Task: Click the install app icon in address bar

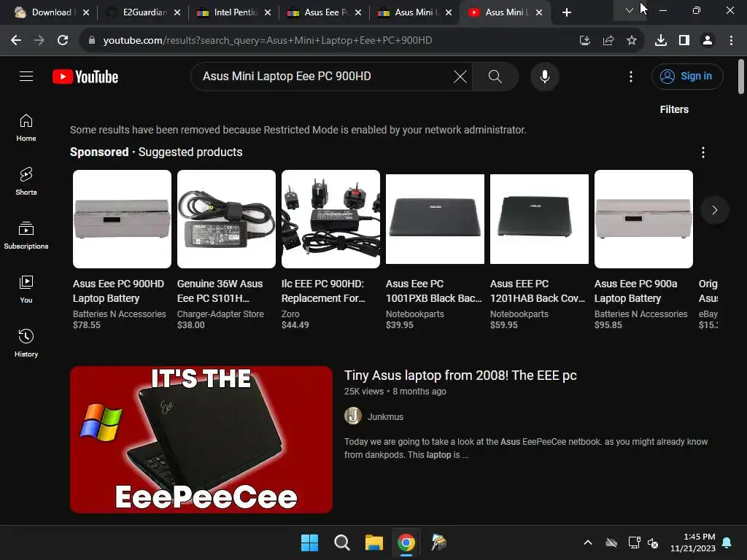Action: 585,41
